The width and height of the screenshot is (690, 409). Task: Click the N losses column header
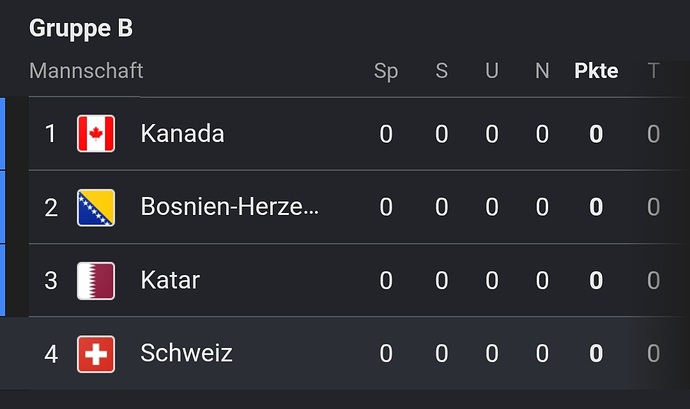[542, 71]
